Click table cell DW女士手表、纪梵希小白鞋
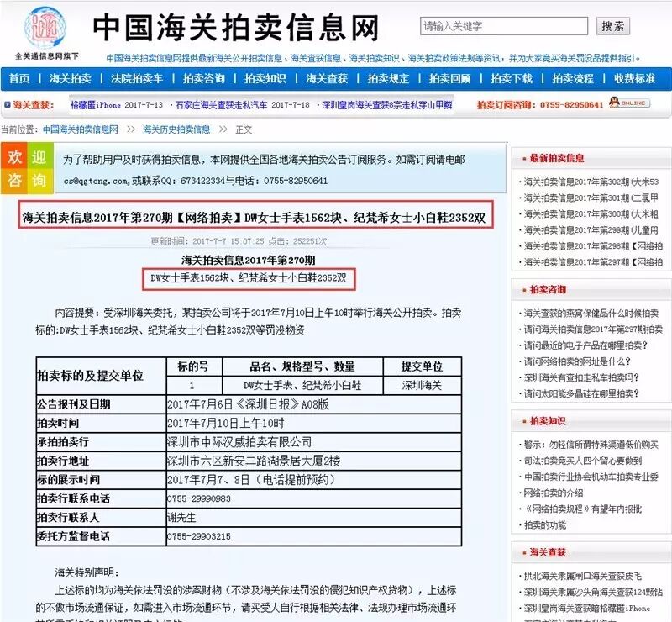The image size is (672, 622). click(x=302, y=386)
